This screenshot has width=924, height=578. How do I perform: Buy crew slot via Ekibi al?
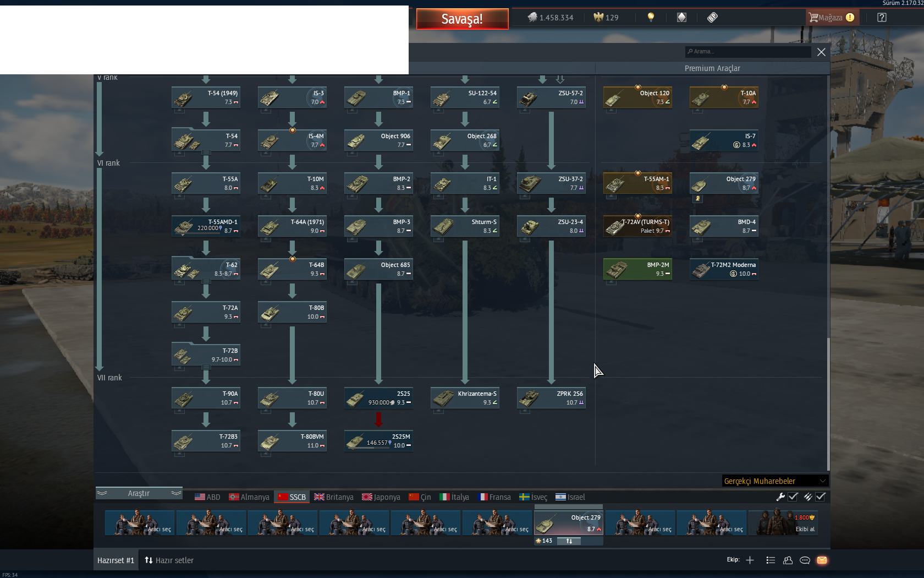point(783,523)
